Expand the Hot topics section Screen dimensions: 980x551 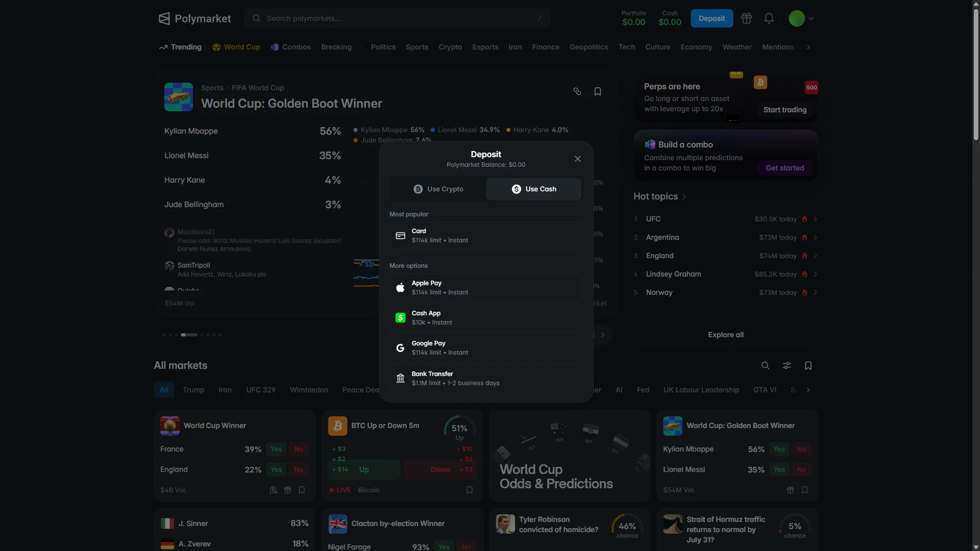click(x=659, y=197)
